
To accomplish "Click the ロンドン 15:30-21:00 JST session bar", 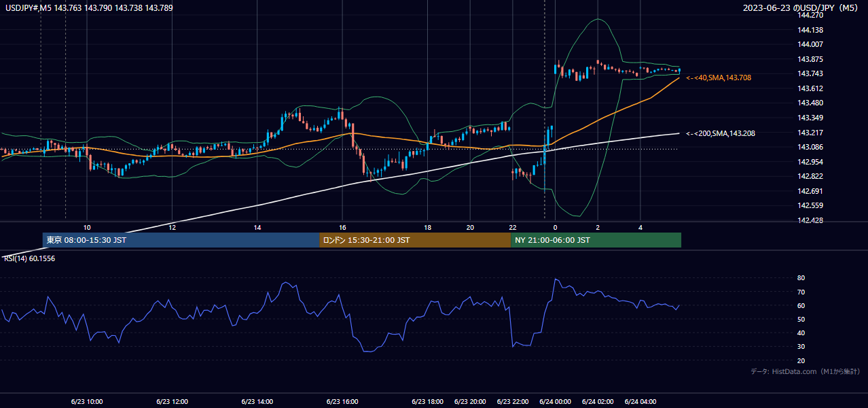I will click(x=415, y=240).
